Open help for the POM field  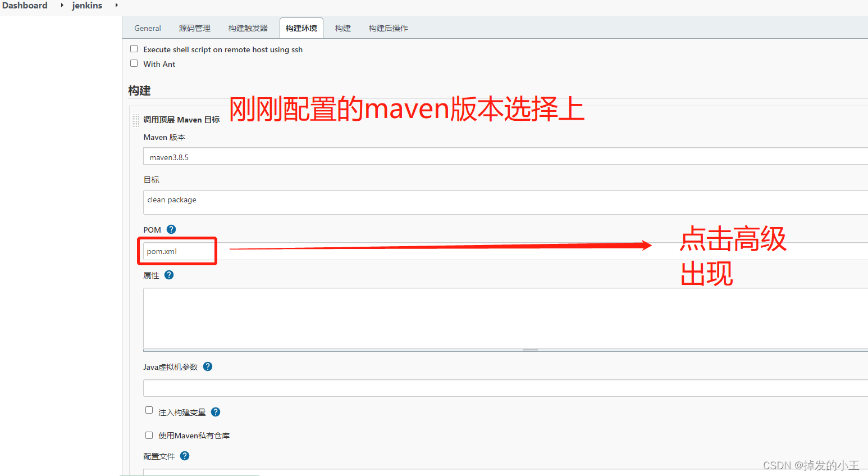(171, 229)
